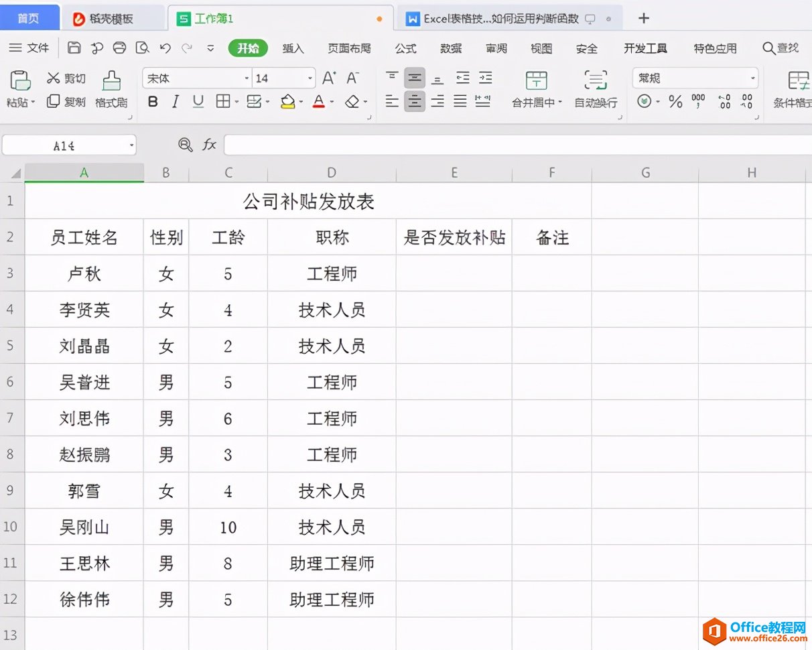Expand the font color dropdown arrow
This screenshot has height=650, width=812.
(x=333, y=103)
